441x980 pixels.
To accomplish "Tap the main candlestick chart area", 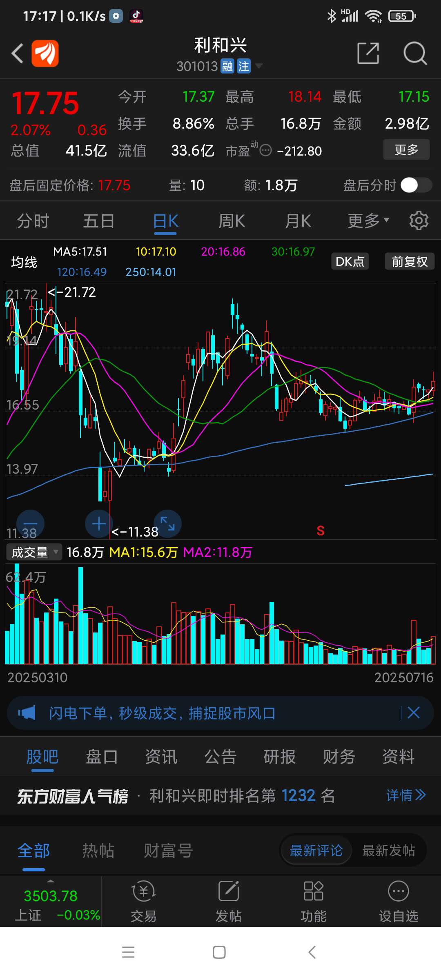I will point(220,411).
